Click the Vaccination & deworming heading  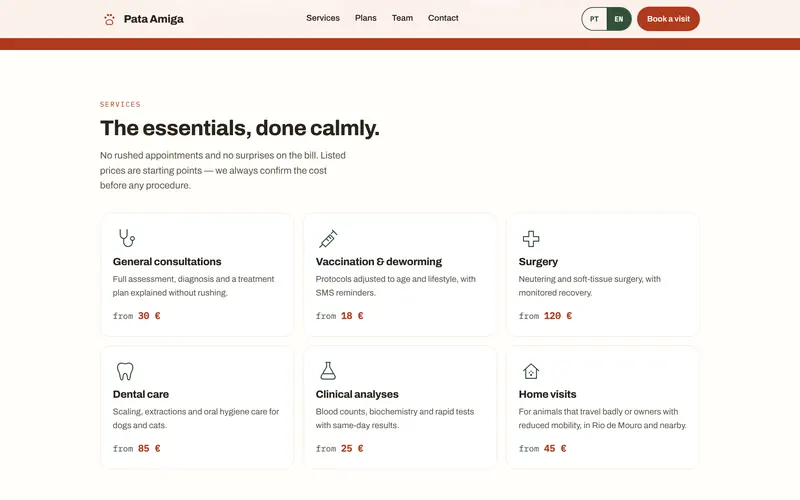click(379, 262)
